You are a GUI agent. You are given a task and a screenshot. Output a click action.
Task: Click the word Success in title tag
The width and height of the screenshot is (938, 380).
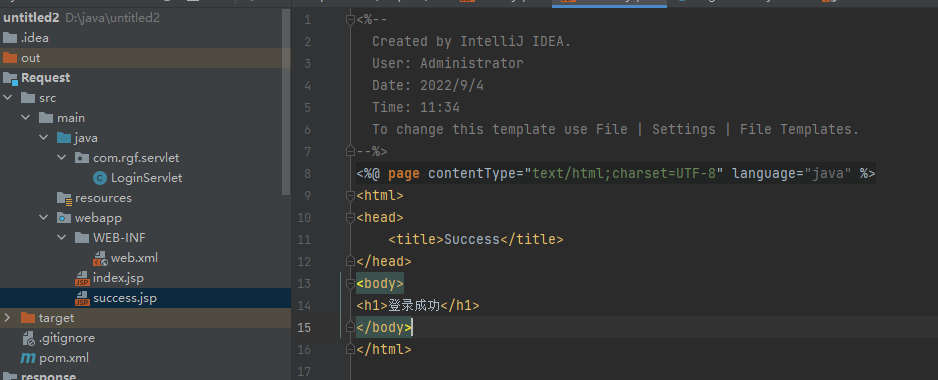click(471, 239)
